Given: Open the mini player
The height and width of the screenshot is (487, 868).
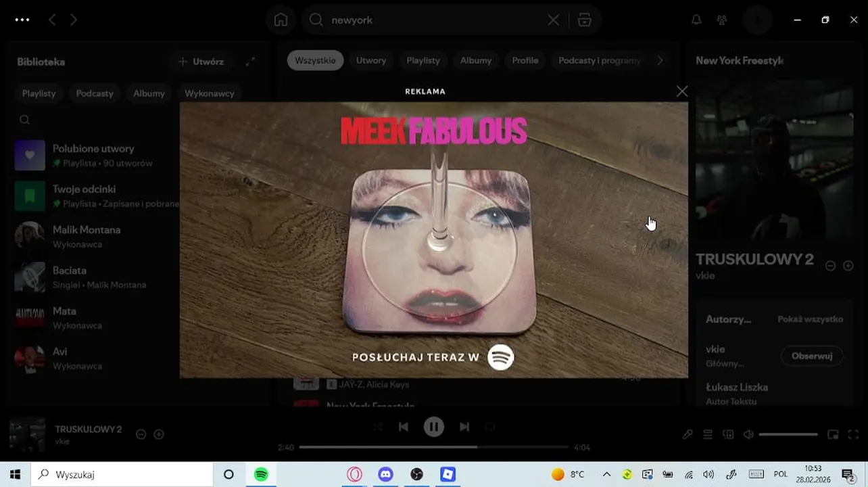Looking at the screenshot, I should click(834, 434).
